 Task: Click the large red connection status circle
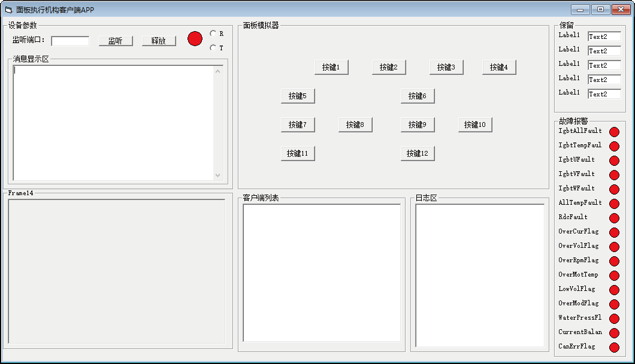[x=195, y=38]
